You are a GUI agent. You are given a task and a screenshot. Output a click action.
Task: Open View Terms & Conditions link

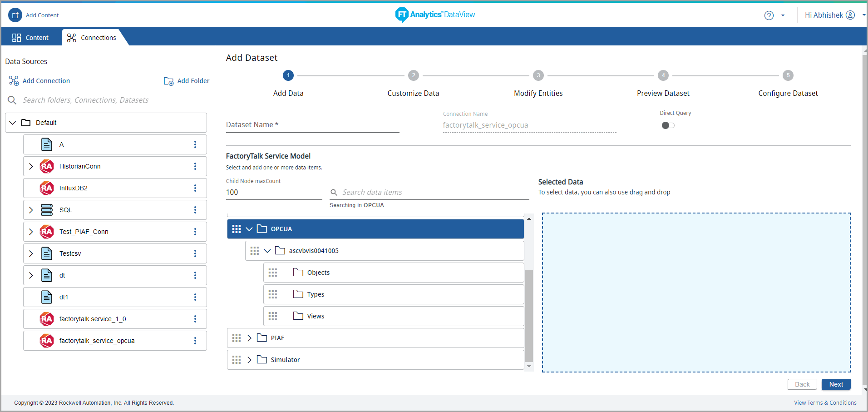825,403
